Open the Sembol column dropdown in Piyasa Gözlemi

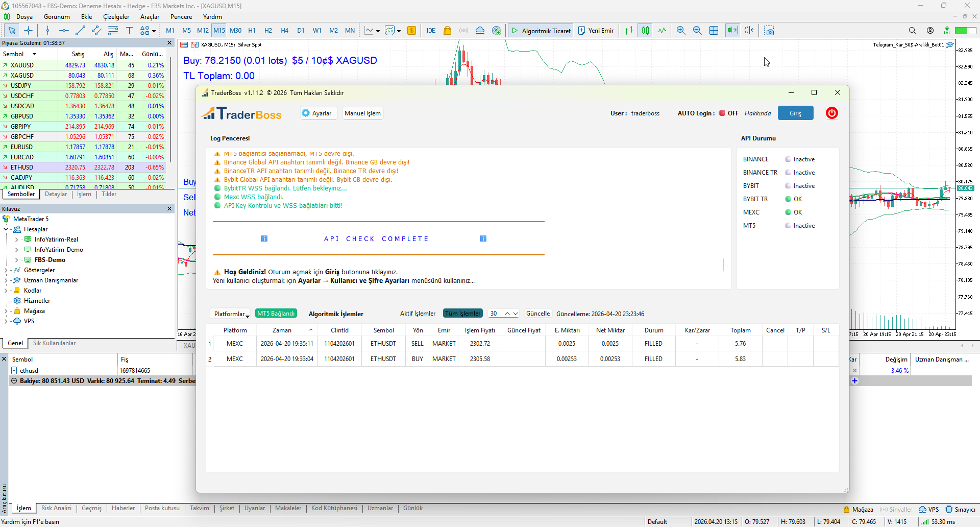[34, 54]
